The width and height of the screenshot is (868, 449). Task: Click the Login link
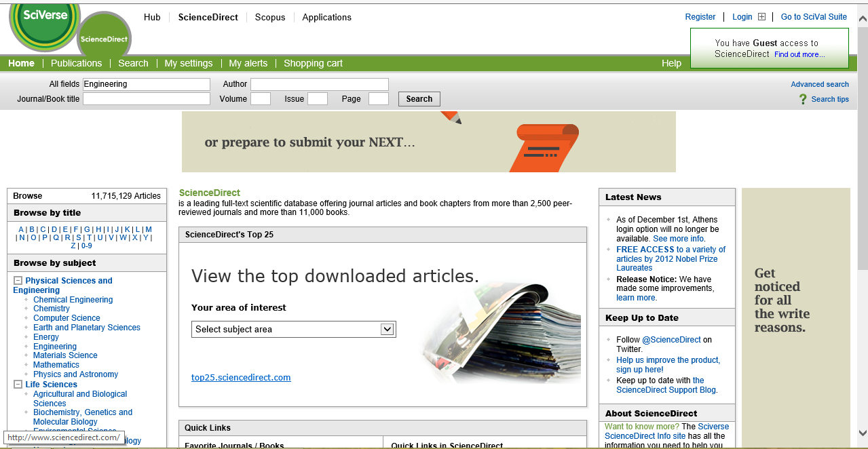click(742, 17)
